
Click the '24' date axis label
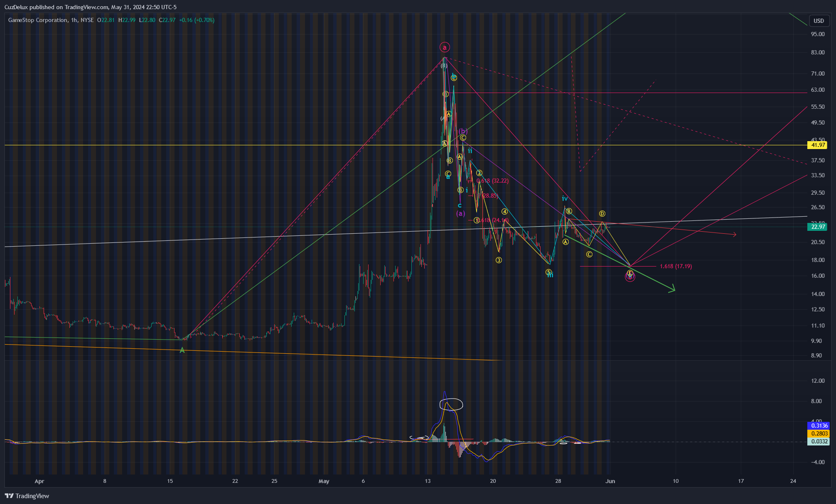tap(793, 481)
